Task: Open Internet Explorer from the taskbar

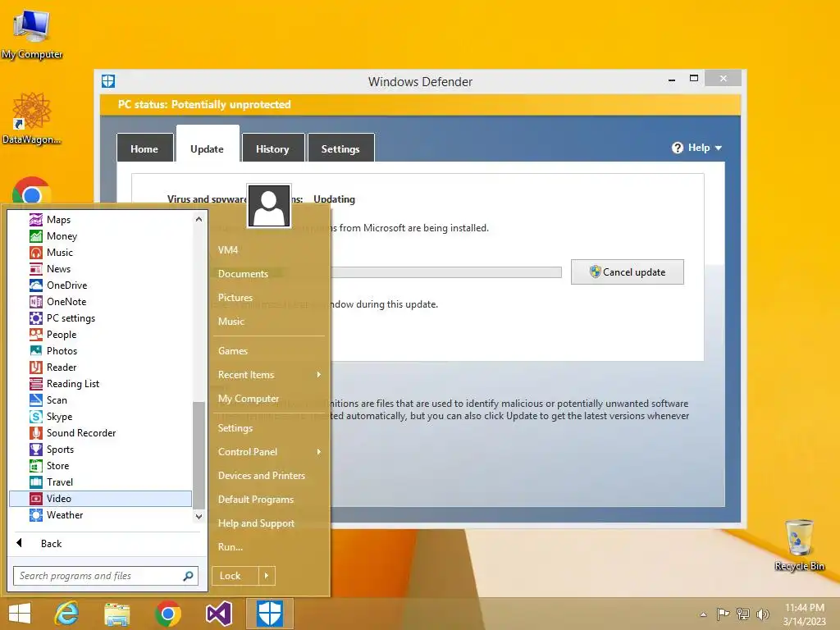Action: pos(66,614)
